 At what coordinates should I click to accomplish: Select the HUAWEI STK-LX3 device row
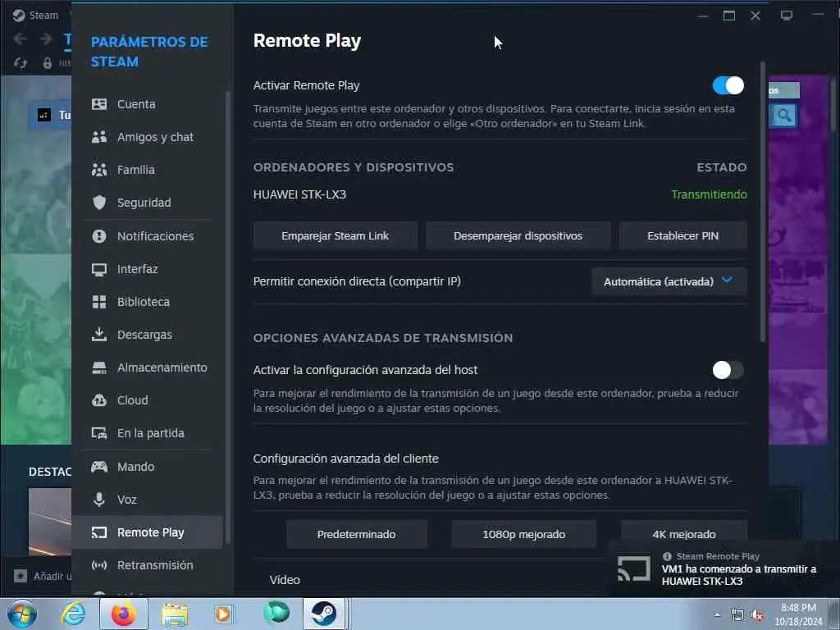coord(500,194)
